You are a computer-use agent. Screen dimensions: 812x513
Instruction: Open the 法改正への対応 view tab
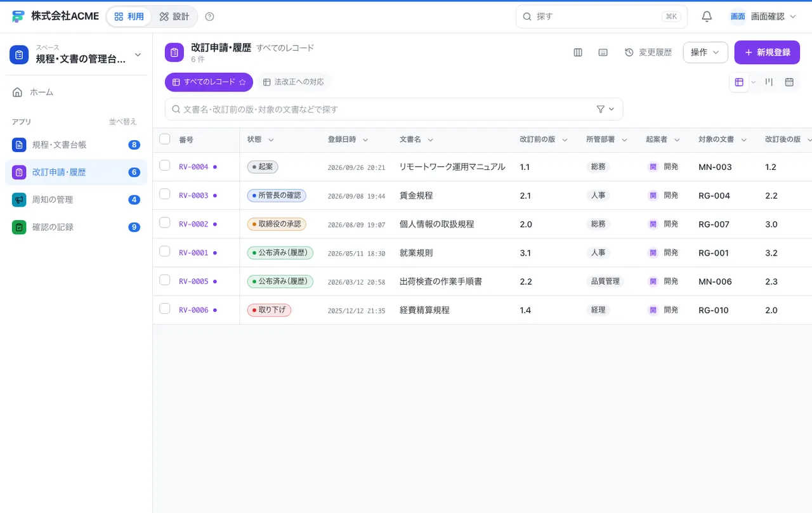point(294,82)
